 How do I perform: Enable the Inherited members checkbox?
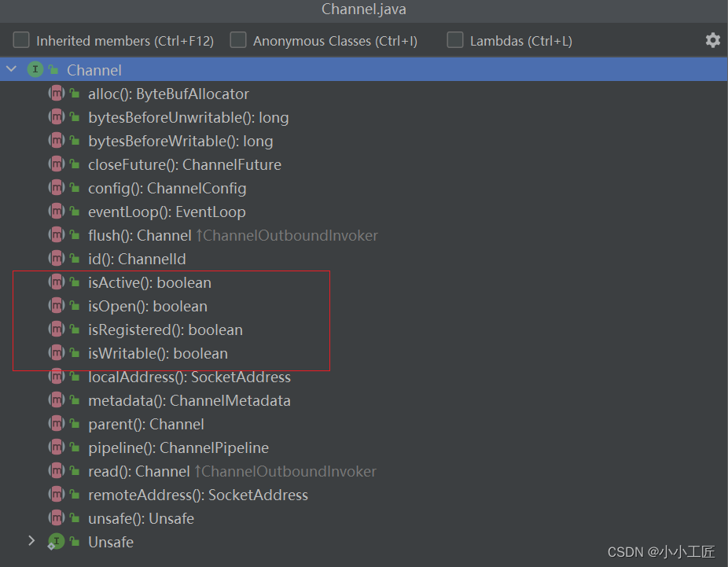pos(21,40)
